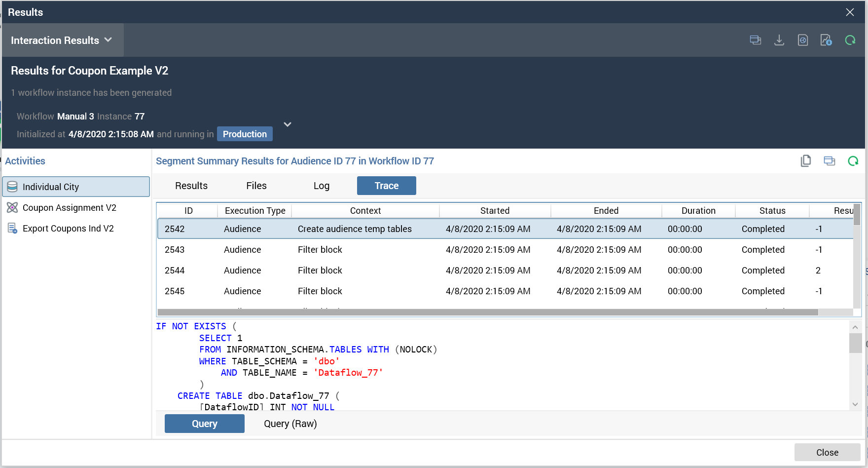868x468 pixels.
Task: Open segment summary in separate window icon
Action: 829,161
